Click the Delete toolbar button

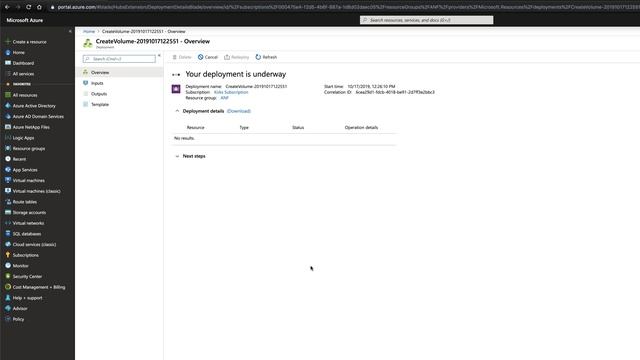point(182,57)
